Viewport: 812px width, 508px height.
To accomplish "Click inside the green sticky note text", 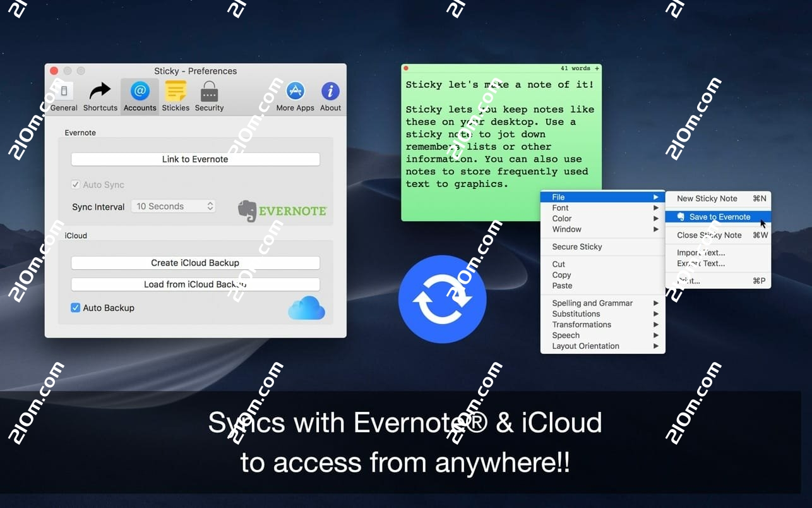I will pyautogui.click(x=501, y=134).
